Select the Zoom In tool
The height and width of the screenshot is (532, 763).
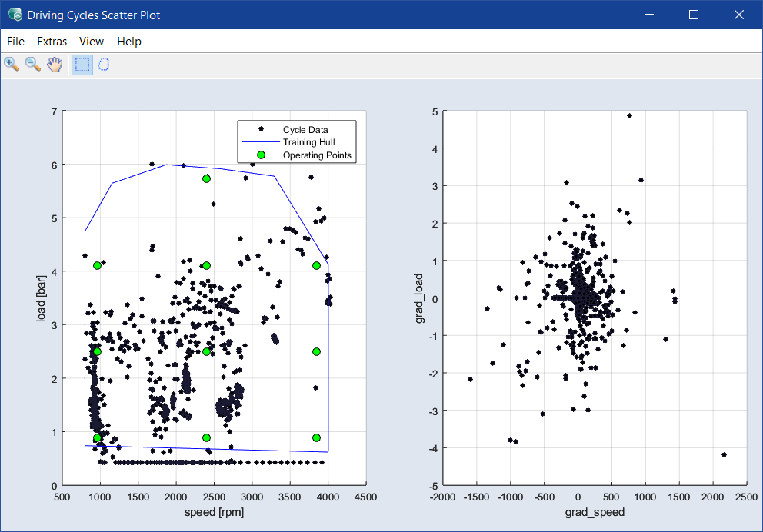[12, 65]
